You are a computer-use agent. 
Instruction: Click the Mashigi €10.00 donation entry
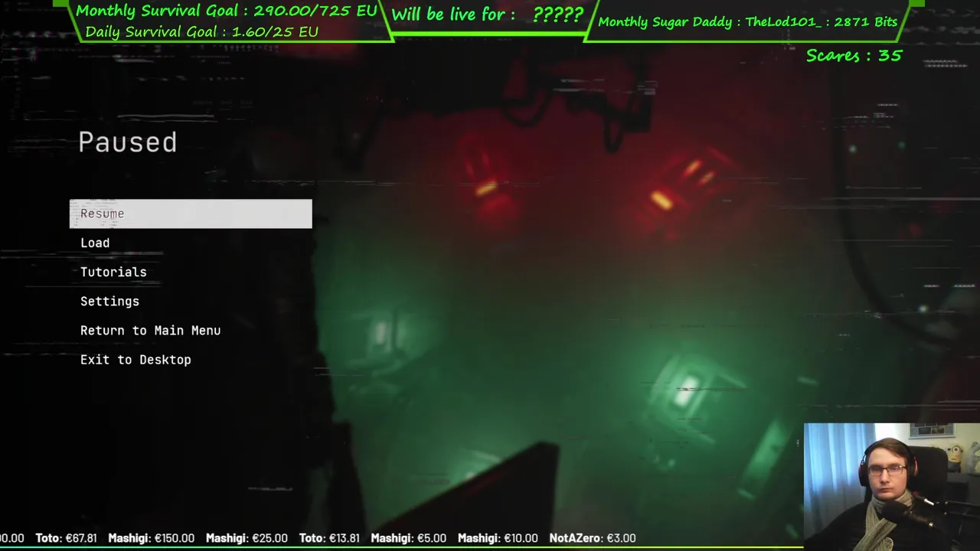498,538
